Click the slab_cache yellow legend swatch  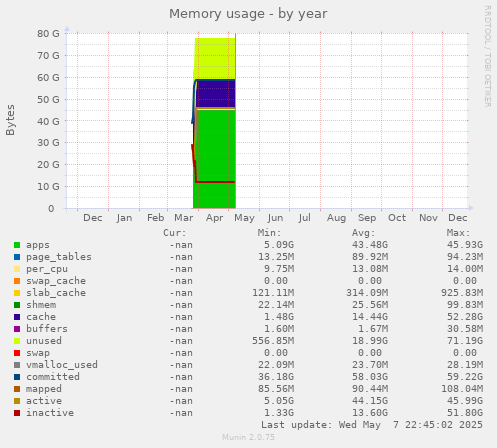pos(17,293)
